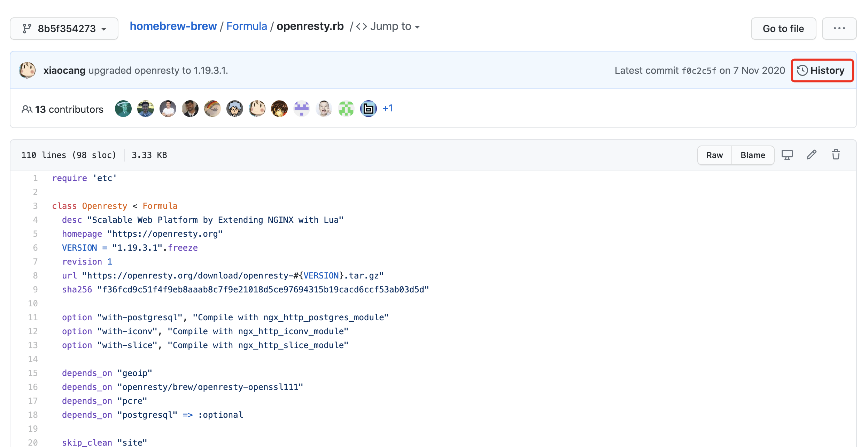Click the 'Openresty' class name
The width and height of the screenshot is (868, 447).
tap(104, 206)
